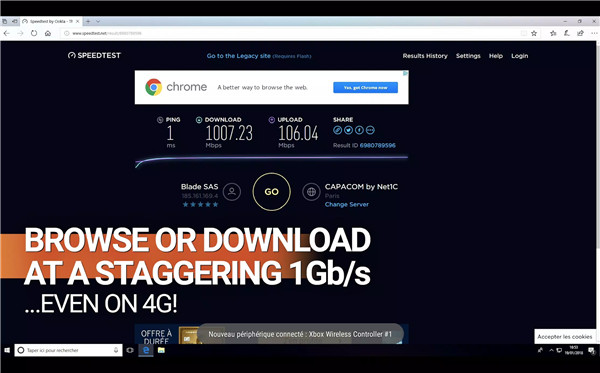Refresh the page in browser toolbar
This screenshot has width=600, height=373.
[34, 33]
